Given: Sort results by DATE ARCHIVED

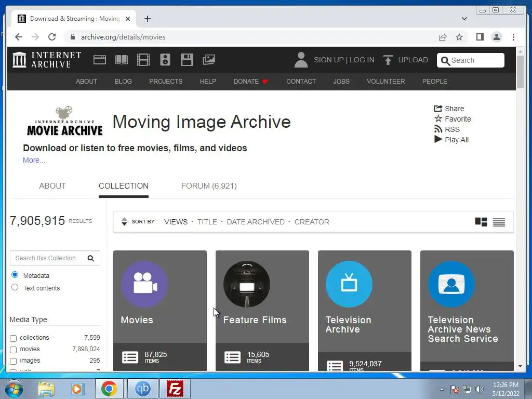Looking at the screenshot, I should [x=256, y=222].
